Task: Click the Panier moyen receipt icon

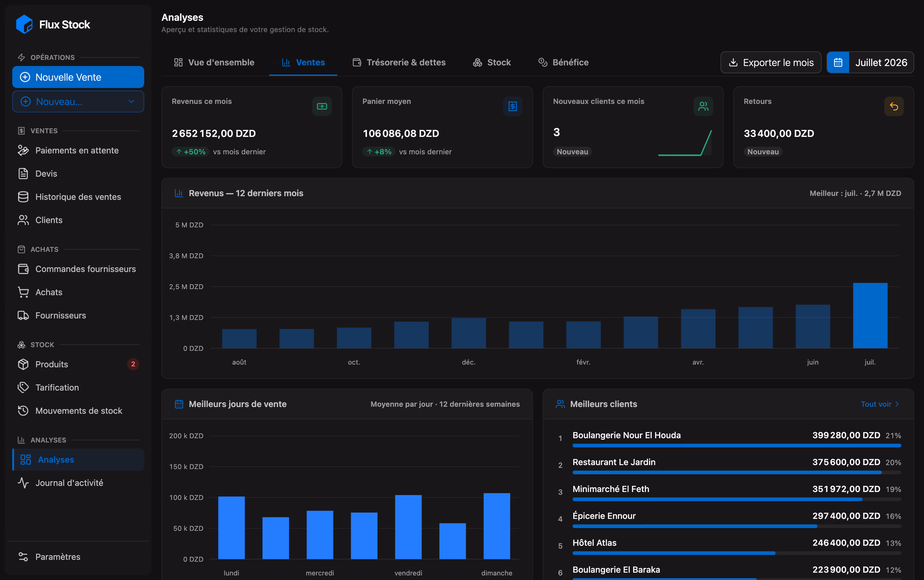Action: pyautogui.click(x=512, y=106)
